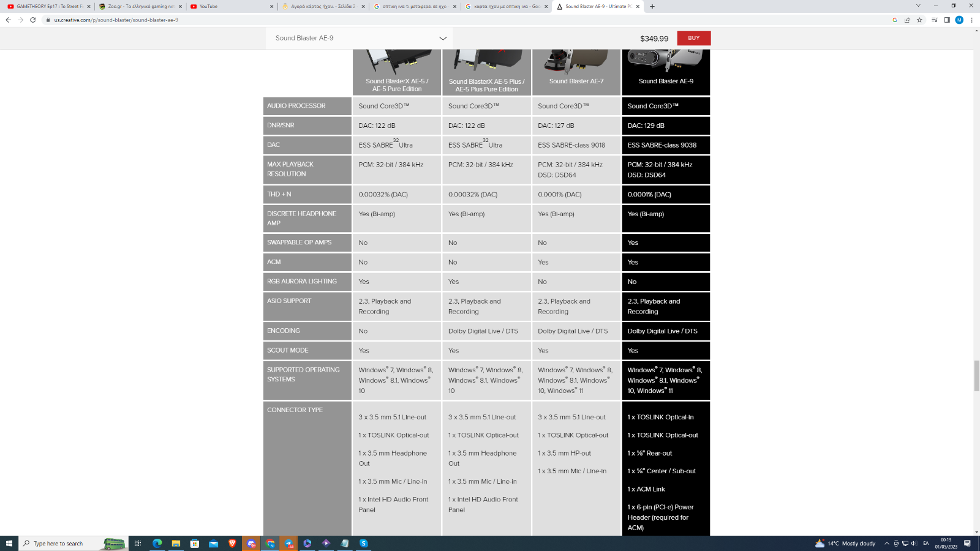Image resolution: width=980 pixels, height=551 pixels.
Task: Click the SWAPPABLE OP AMPS row label
Action: click(x=307, y=242)
